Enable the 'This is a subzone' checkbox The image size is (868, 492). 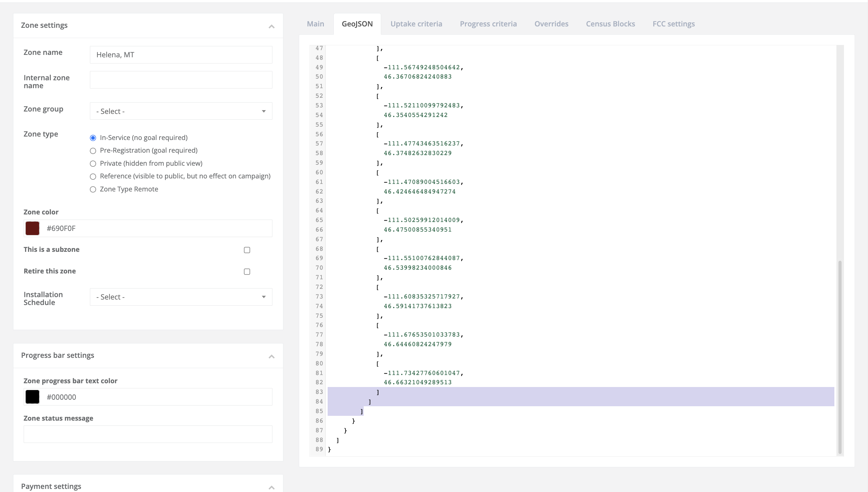[x=247, y=250]
